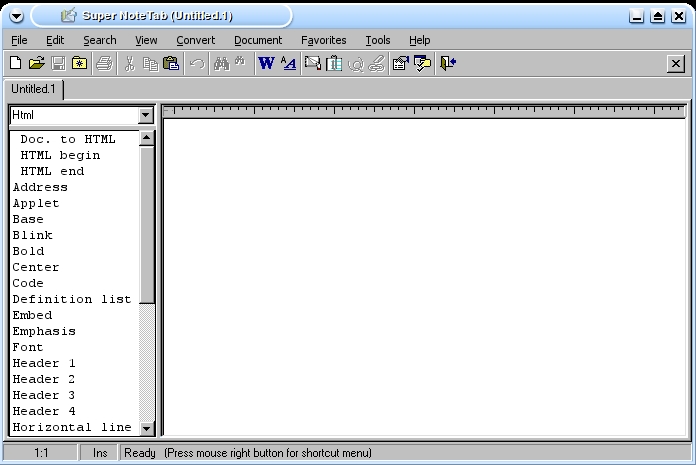Open the Favorites menu
Image resolution: width=696 pixels, height=465 pixels.
click(324, 40)
